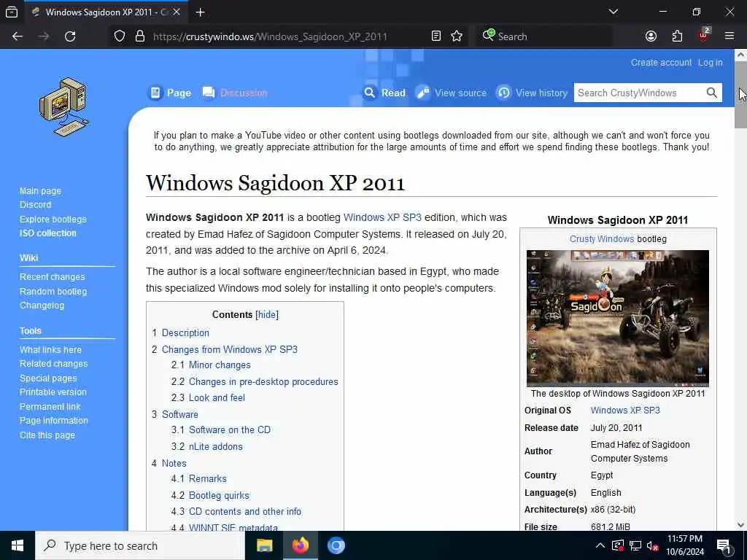Viewport: 747px width, 560px height.
Task: Open Random bootleg link
Action: (x=53, y=291)
